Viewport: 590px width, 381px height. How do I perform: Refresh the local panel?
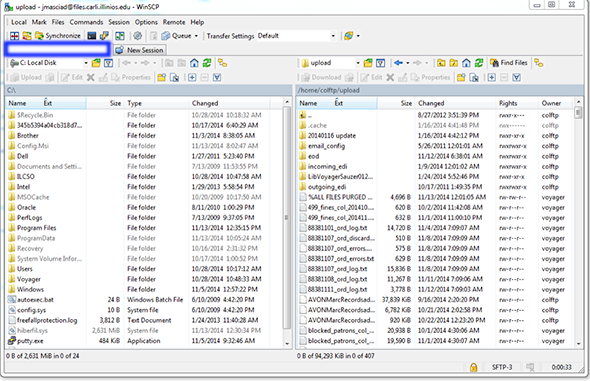pos(207,63)
